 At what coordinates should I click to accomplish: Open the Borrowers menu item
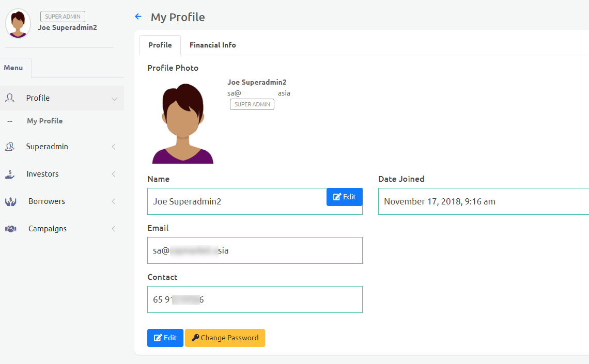62,201
